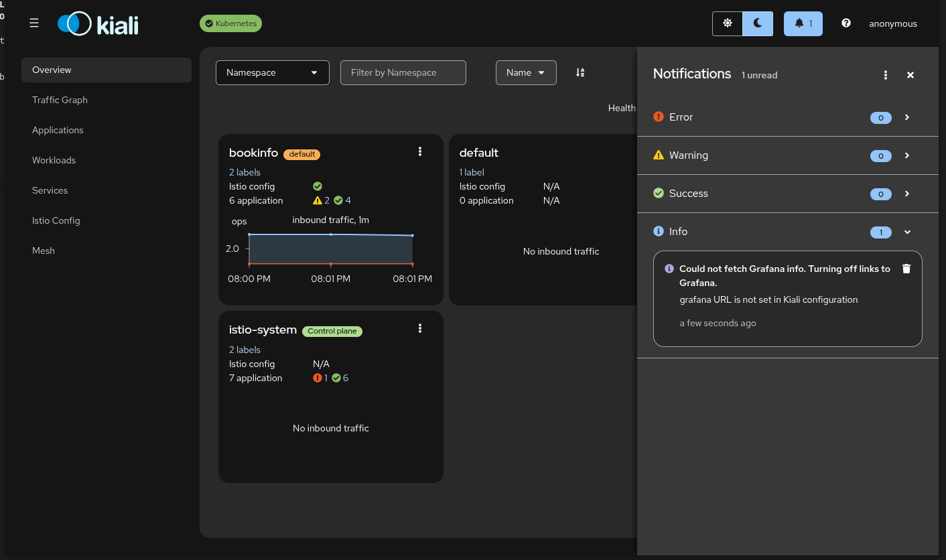Open the Namespace filter dropdown
Screen dimensions: 946x560
(x=272, y=72)
